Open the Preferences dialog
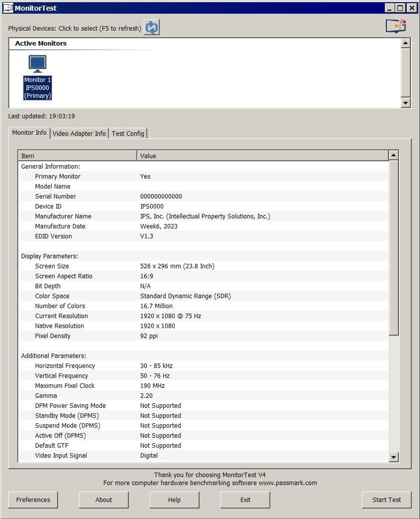The height and width of the screenshot is (519, 420). [33, 500]
